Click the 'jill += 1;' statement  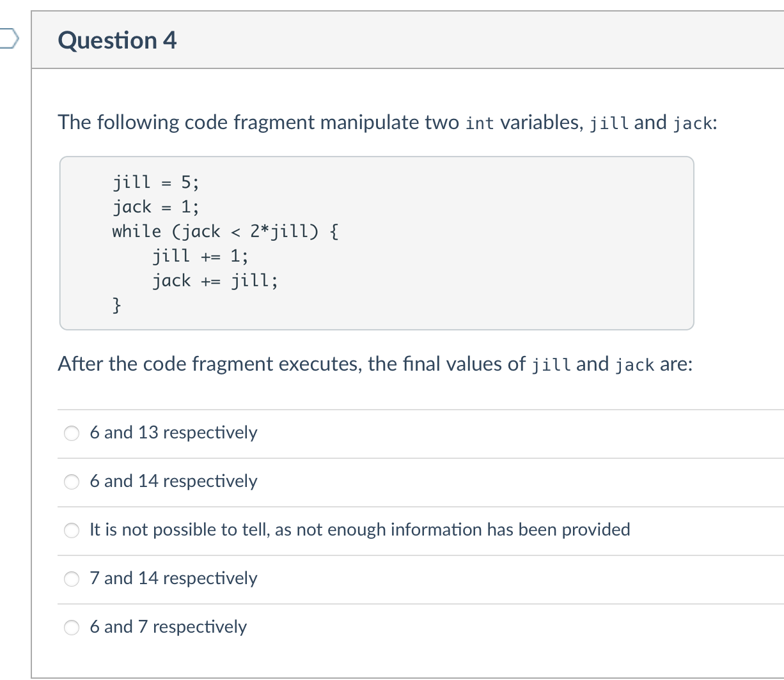tap(200, 256)
